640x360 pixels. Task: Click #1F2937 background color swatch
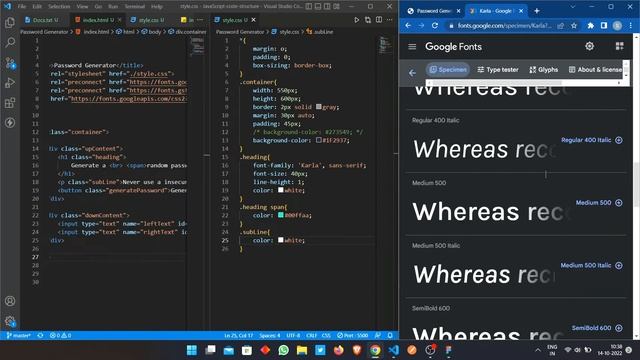pyautogui.click(x=319, y=140)
